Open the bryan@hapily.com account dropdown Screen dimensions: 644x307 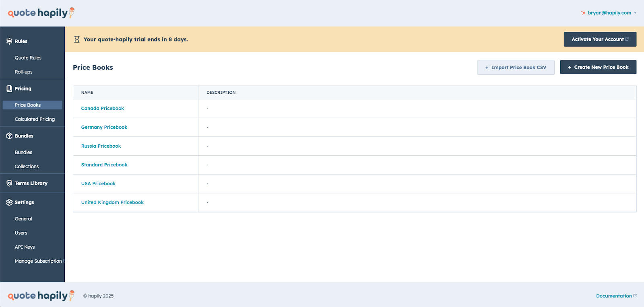[609, 13]
